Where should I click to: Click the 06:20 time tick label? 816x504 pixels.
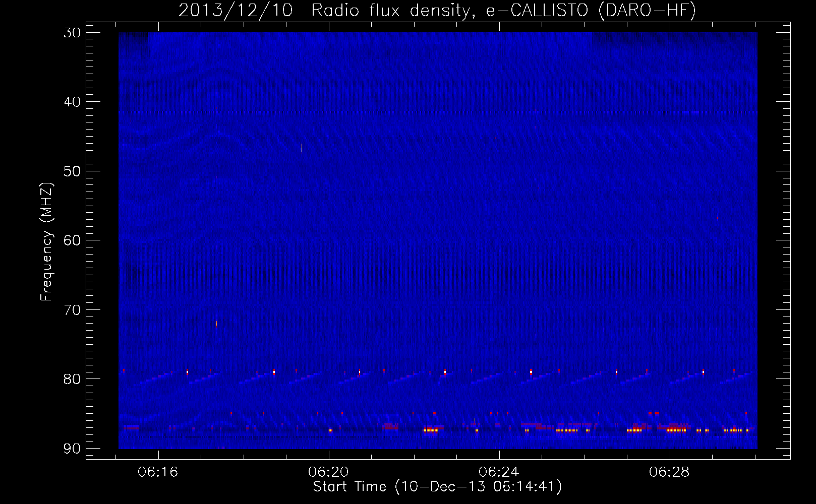pyautogui.click(x=329, y=472)
